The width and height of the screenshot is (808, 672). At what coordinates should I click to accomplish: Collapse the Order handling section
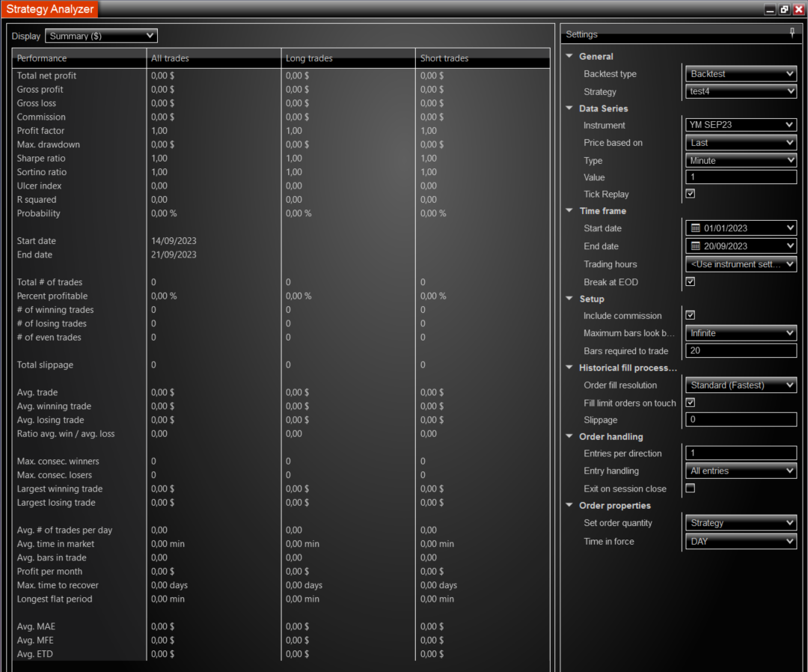569,436
